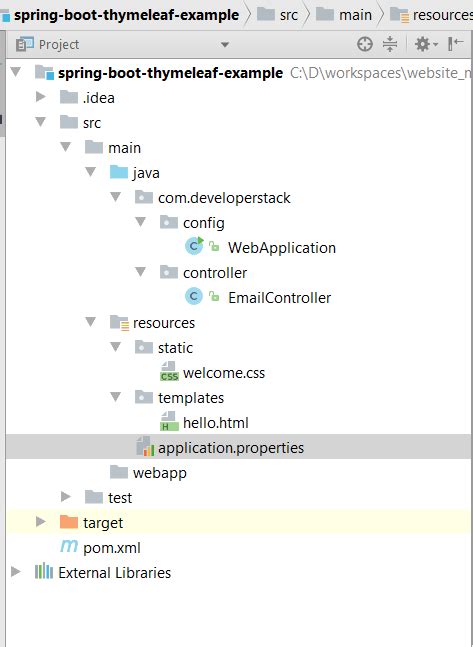473x647 pixels.
Task: Click the EmailController class icon
Action: pos(194,296)
